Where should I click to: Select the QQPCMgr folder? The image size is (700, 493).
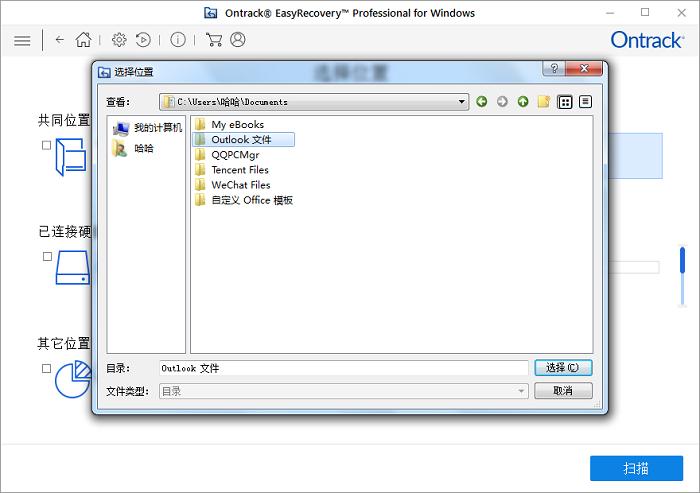(227, 155)
